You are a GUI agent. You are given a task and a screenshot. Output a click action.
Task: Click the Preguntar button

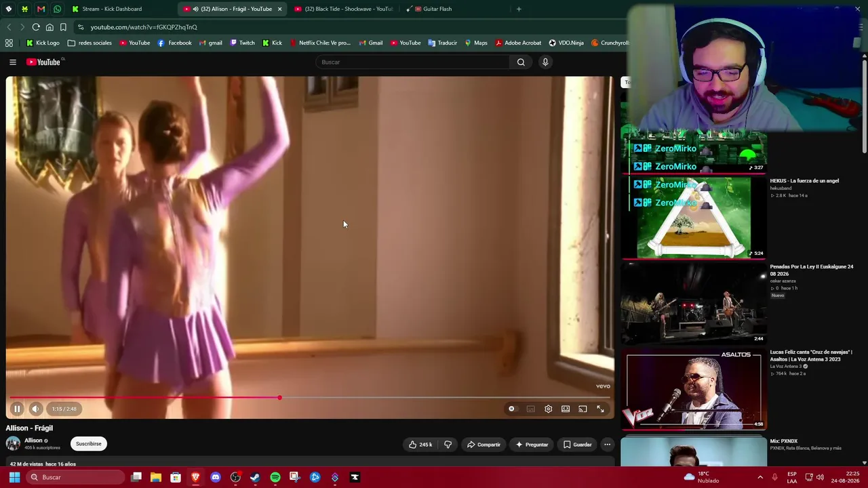532,445
